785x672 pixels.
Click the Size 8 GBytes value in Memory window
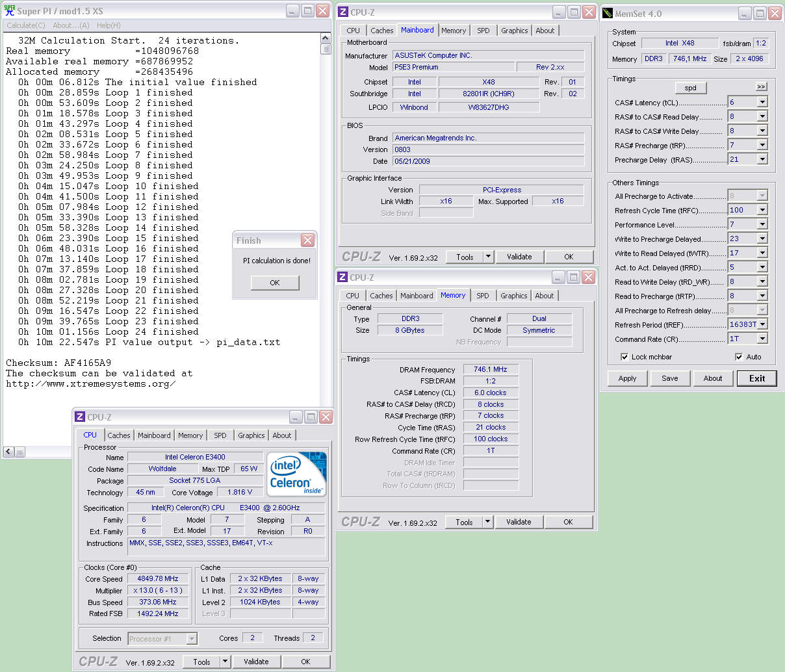pyautogui.click(x=410, y=330)
